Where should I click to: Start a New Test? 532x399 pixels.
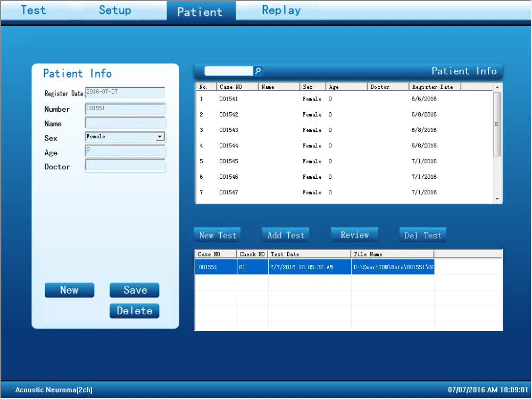tap(218, 235)
